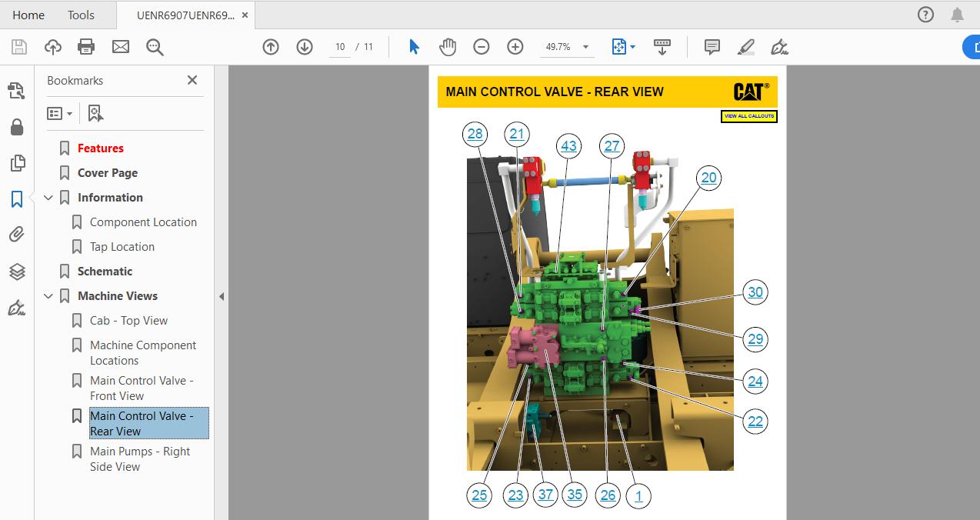Click callout link 24
The width and height of the screenshot is (980, 520).
(755, 381)
